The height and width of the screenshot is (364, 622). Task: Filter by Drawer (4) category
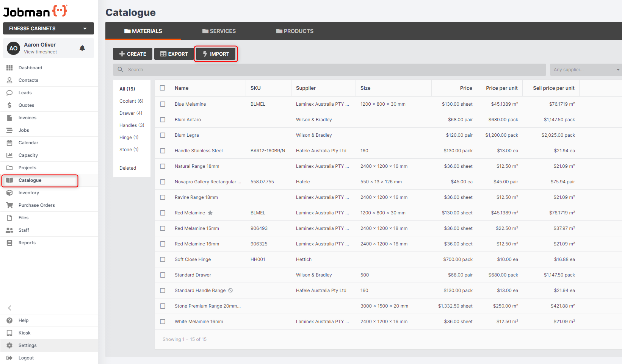[x=131, y=113]
